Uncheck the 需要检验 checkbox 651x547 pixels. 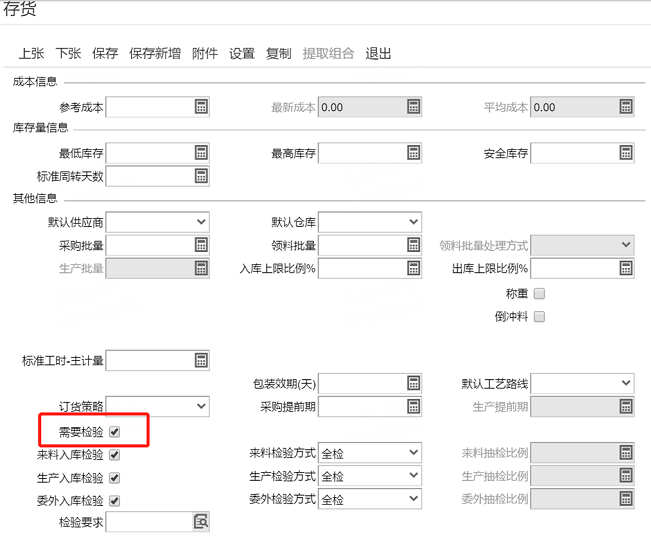pos(115,432)
